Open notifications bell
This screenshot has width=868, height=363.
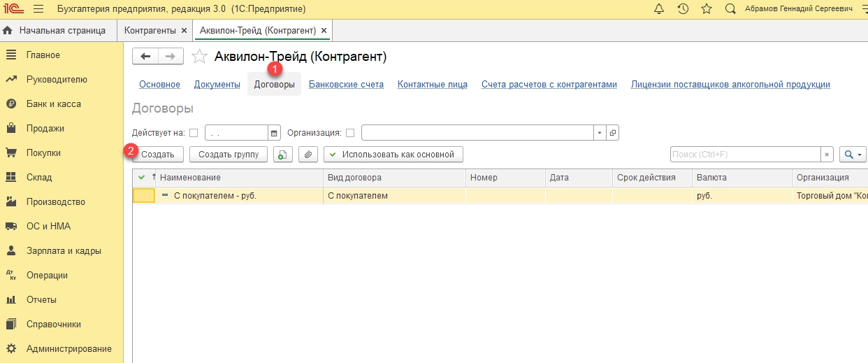(x=659, y=9)
